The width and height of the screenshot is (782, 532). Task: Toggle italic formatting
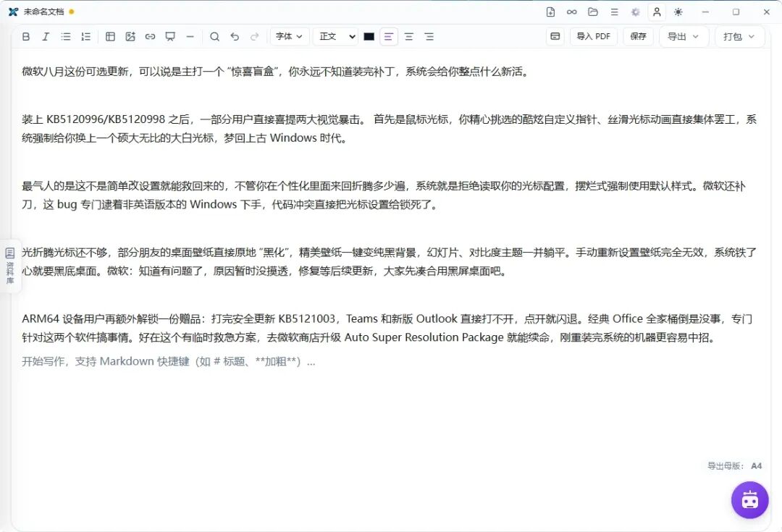pos(46,36)
